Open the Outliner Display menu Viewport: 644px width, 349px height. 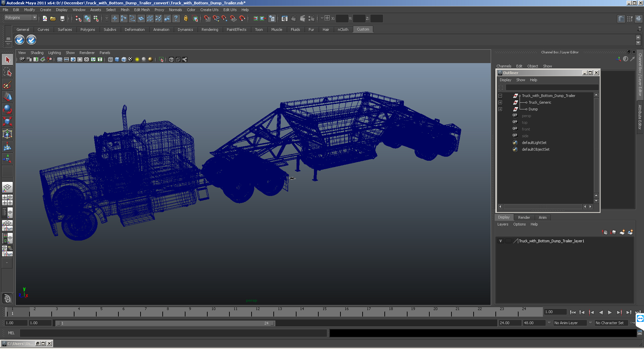pyautogui.click(x=505, y=80)
